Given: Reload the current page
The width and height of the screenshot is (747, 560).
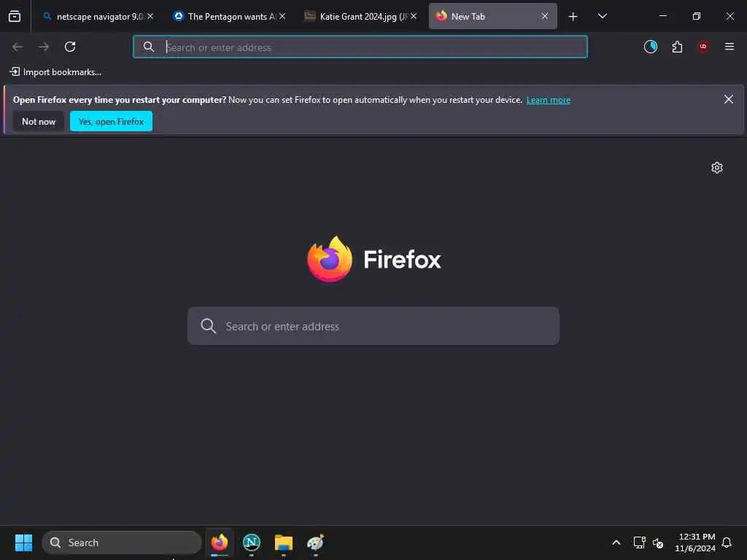Looking at the screenshot, I should (x=70, y=47).
